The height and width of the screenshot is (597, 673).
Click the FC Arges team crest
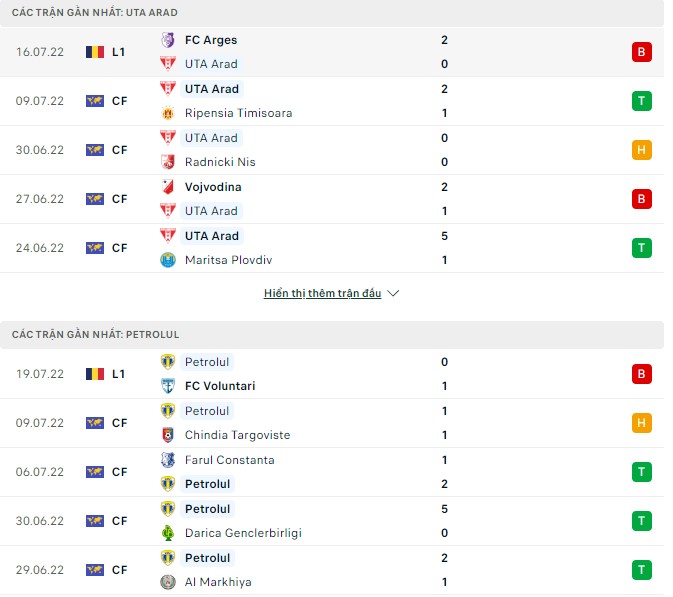coord(168,40)
